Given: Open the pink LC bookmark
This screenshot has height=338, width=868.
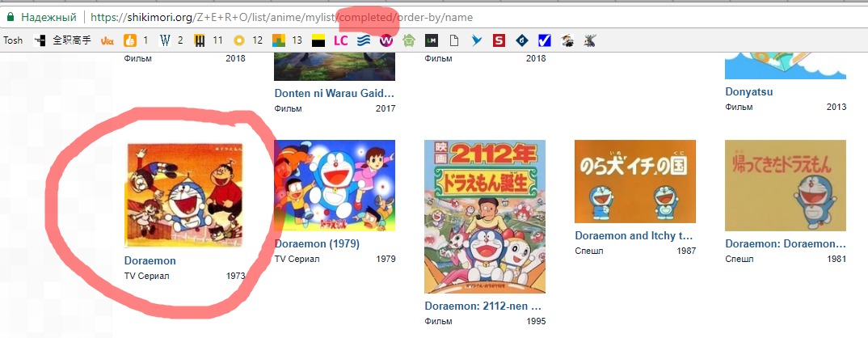Looking at the screenshot, I should click(x=340, y=40).
